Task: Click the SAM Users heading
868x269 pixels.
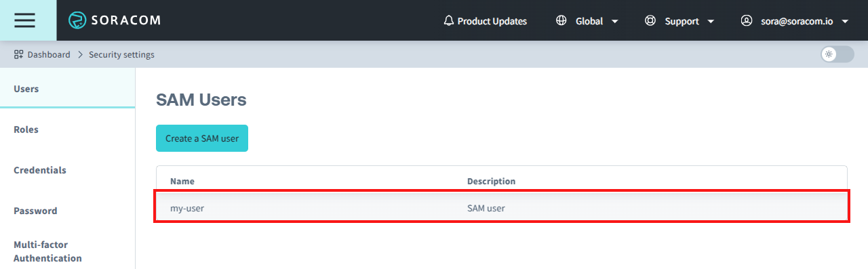Action: [201, 100]
